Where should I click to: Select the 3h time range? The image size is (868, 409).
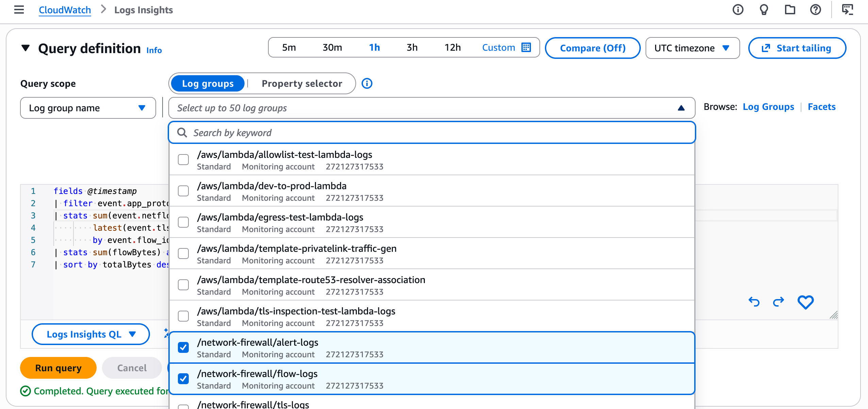412,47
